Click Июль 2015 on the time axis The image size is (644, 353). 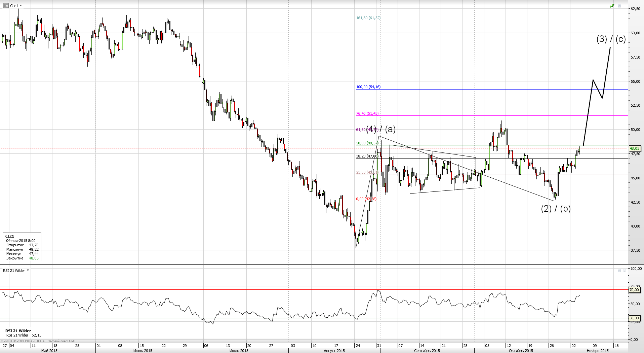click(x=239, y=351)
